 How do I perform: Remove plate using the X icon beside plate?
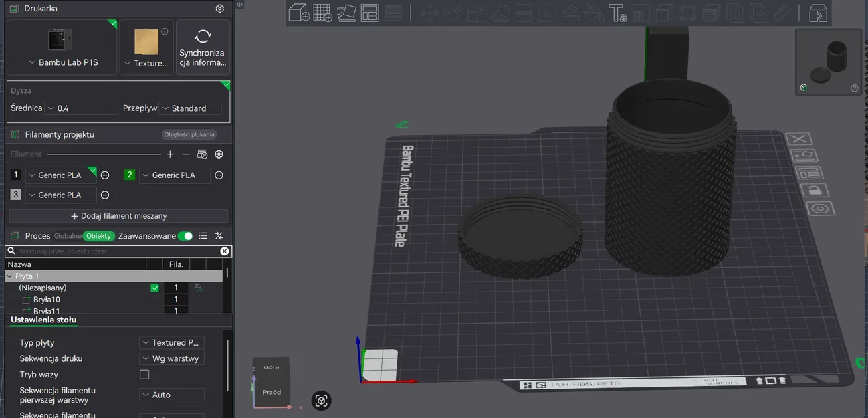click(x=799, y=139)
